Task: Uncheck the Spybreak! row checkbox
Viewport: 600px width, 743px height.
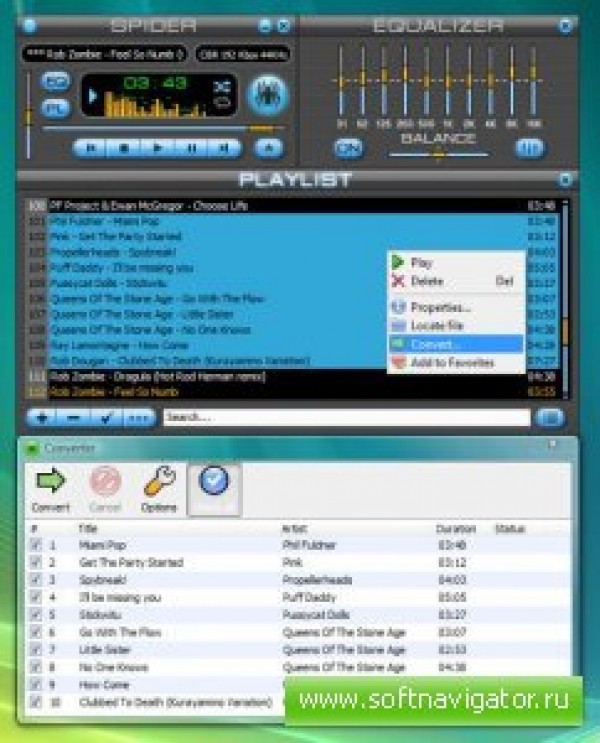Action: coord(36,580)
